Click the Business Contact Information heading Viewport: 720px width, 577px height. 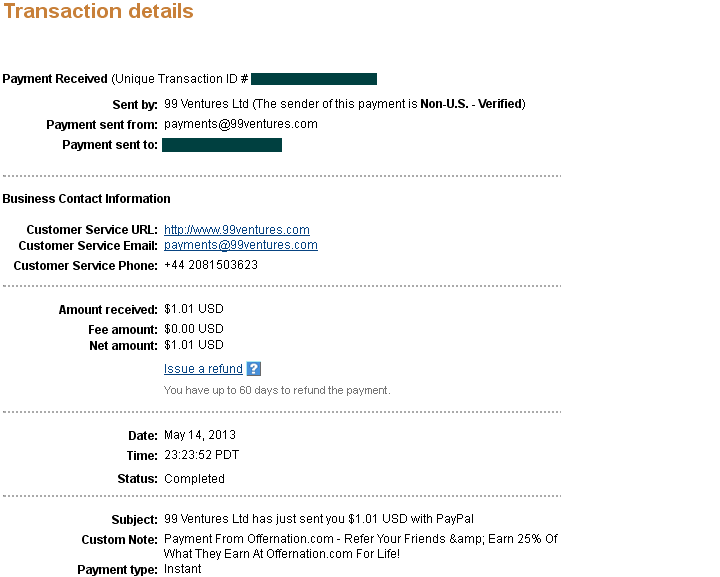pyautogui.click(x=86, y=199)
